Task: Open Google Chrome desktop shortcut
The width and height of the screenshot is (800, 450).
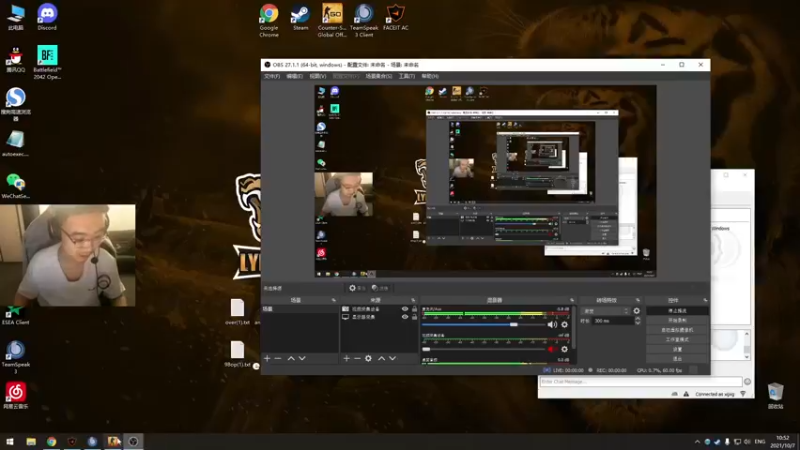Action: [x=269, y=20]
